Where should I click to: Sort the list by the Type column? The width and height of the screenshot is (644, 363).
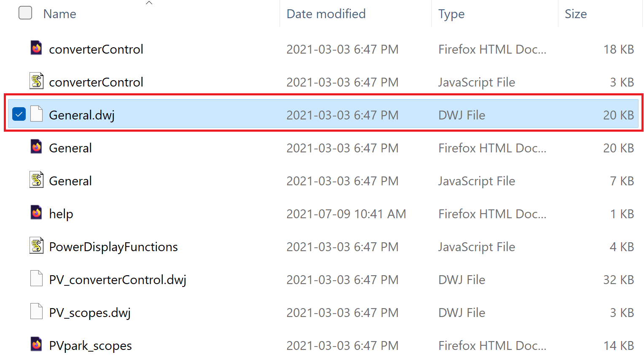[x=451, y=14]
